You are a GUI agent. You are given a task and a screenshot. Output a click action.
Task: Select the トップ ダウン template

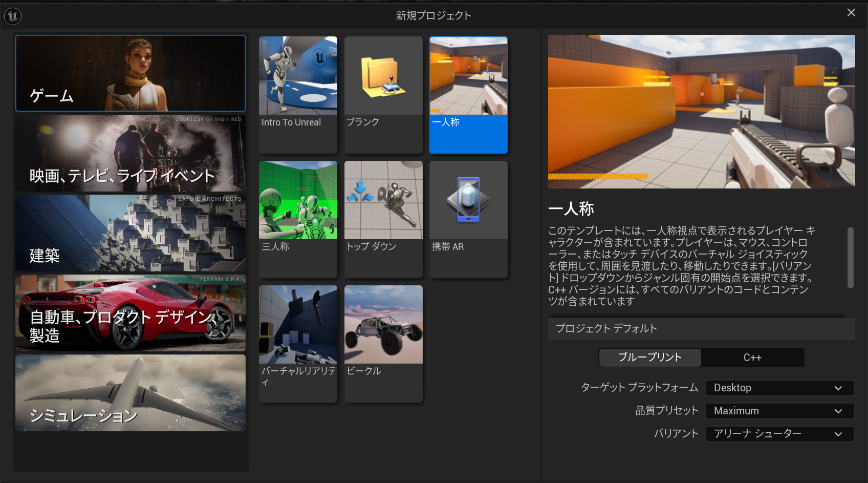383,219
